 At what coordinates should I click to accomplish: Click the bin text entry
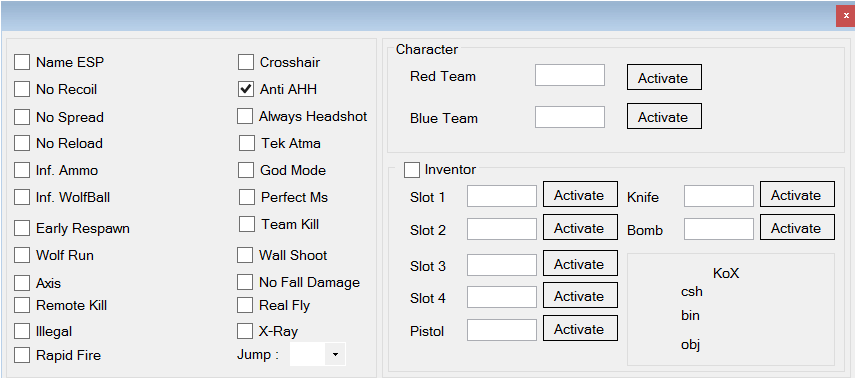690,315
